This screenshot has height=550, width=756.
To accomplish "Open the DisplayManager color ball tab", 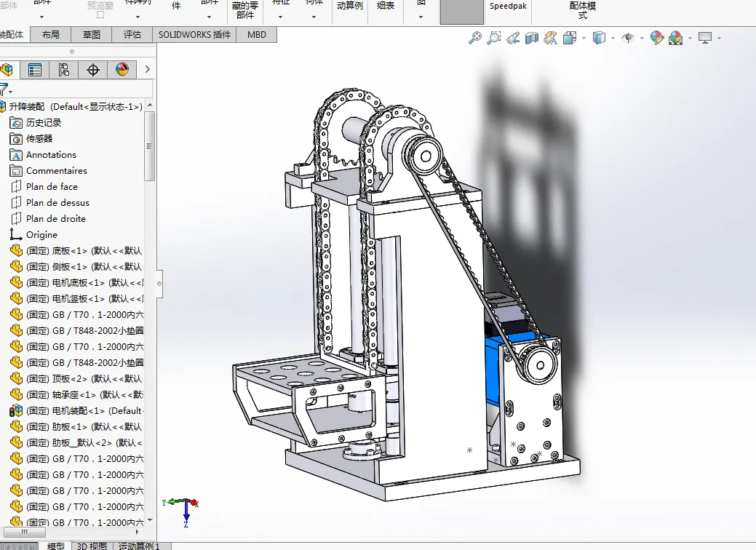I will 122,70.
